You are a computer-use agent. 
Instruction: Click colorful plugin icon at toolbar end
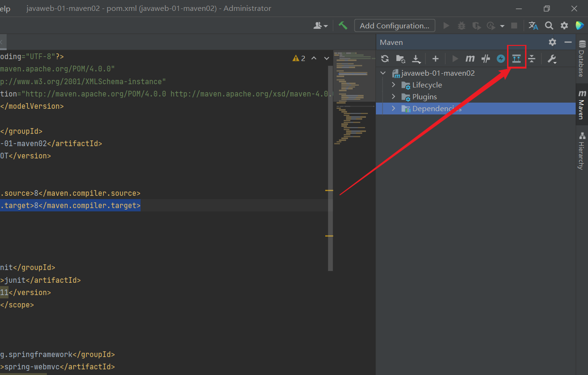(x=579, y=26)
